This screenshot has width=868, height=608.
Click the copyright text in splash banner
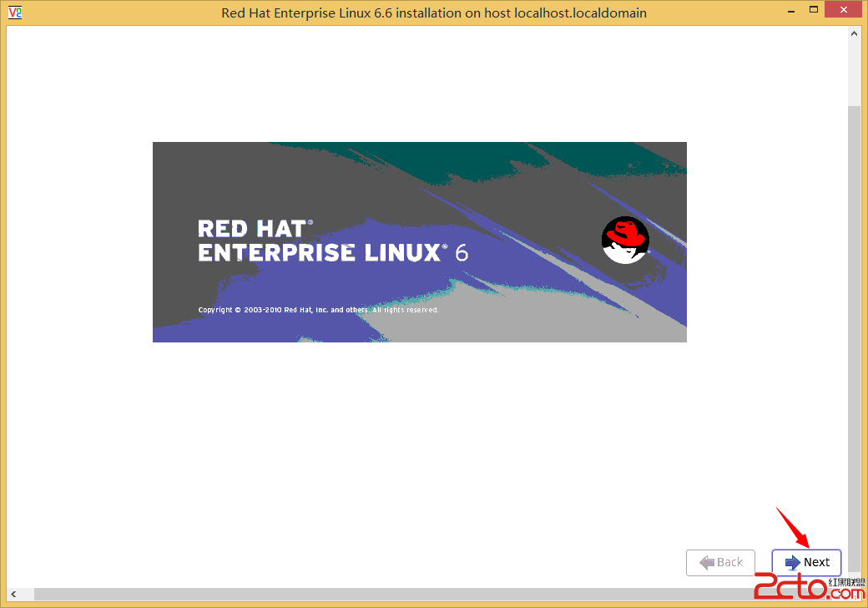pyautogui.click(x=318, y=310)
